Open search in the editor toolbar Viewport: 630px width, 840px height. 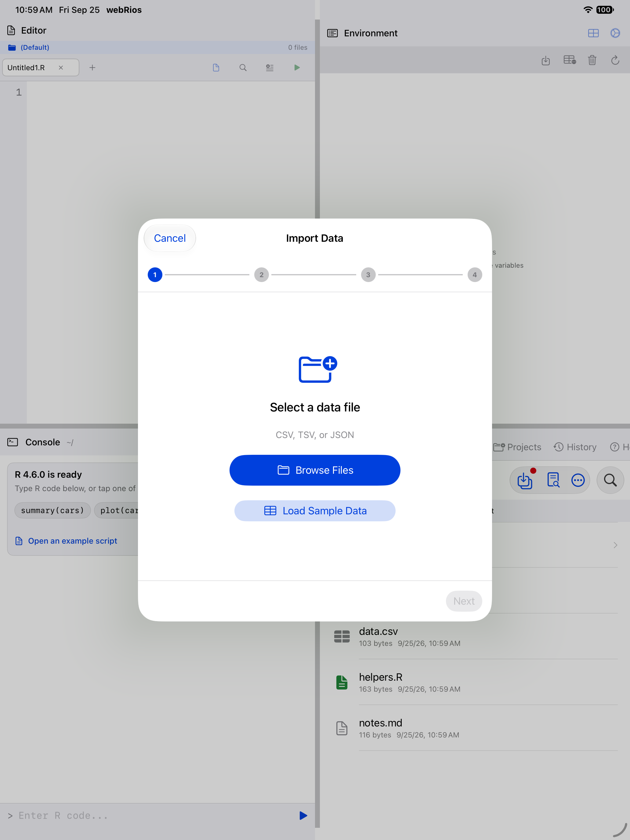pyautogui.click(x=243, y=67)
